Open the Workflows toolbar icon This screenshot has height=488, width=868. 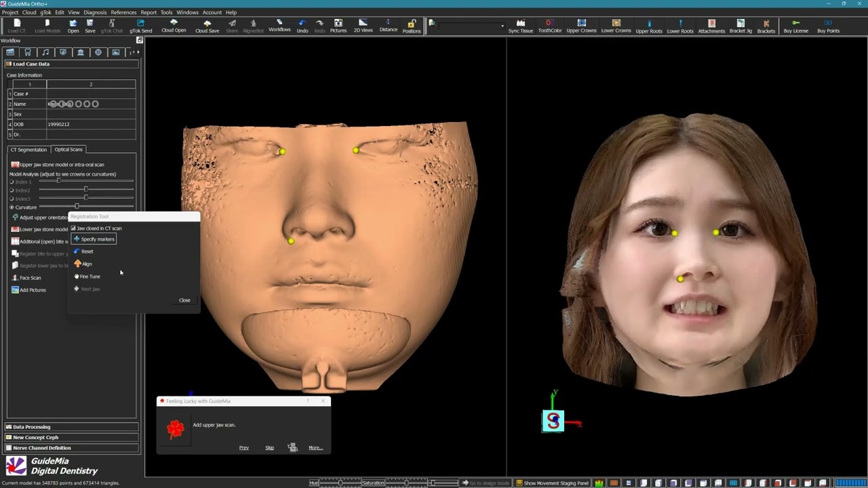click(x=279, y=26)
